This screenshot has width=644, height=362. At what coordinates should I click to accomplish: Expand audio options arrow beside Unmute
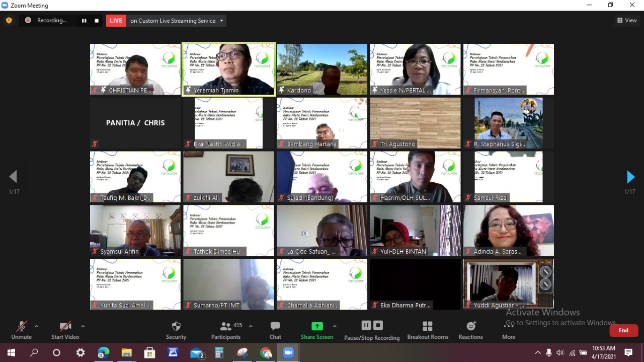coord(36,326)
